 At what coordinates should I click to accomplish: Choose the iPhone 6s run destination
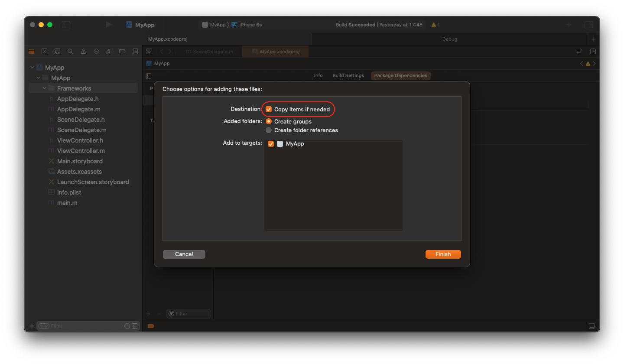(x=247, y=25)
